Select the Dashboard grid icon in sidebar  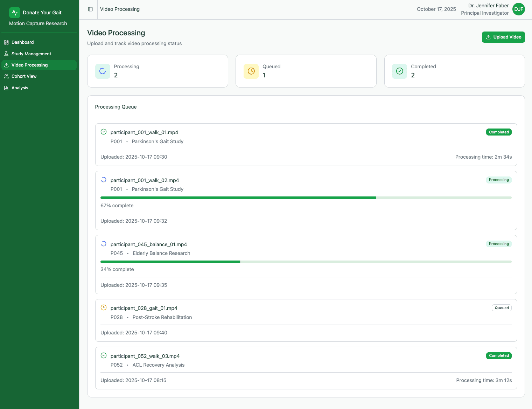click(6, 42)
